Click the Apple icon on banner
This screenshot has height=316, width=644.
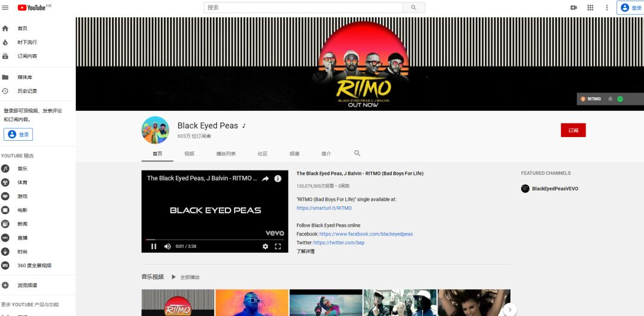[x=610, y=99]
